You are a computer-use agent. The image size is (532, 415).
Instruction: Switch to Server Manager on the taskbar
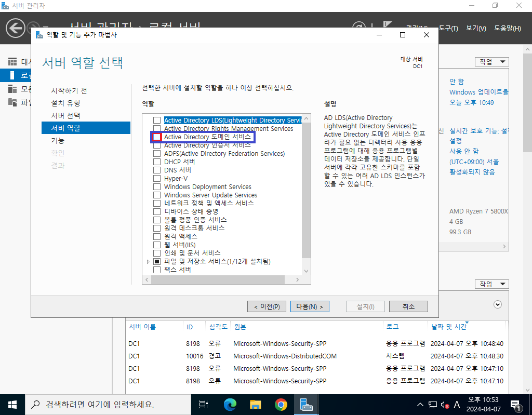point(307,405)
